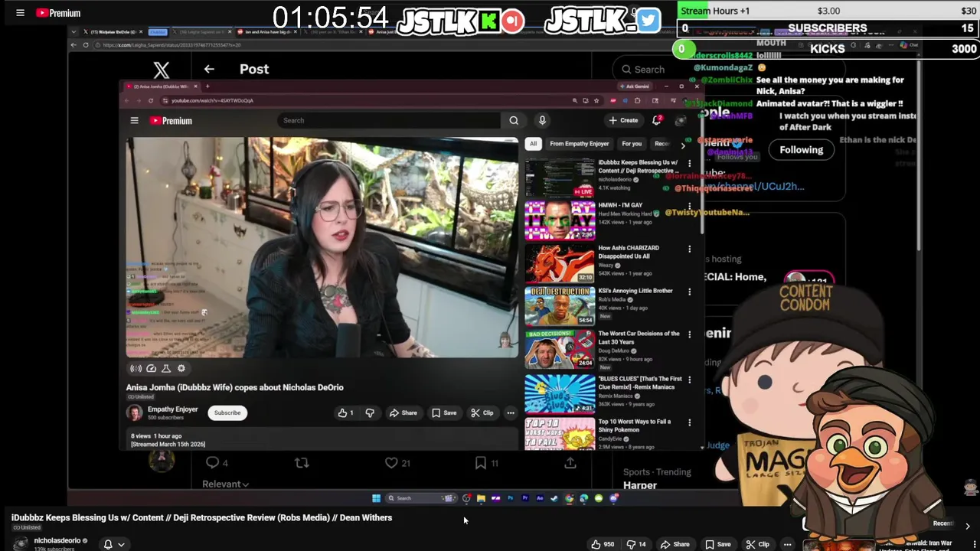Open options for KSI's Annoying Little Brother video
The image size is (980, 551).
(689, 292)
